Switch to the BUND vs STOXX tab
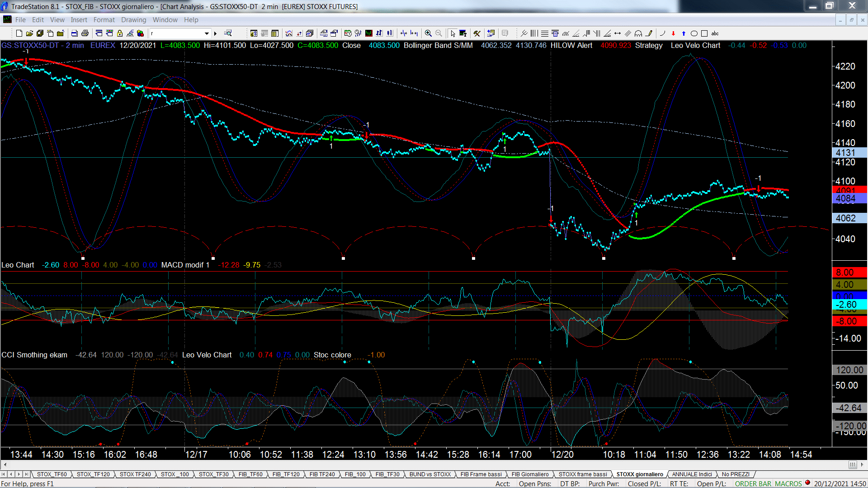Screen dimensions: 868x488 coord(430,474)
